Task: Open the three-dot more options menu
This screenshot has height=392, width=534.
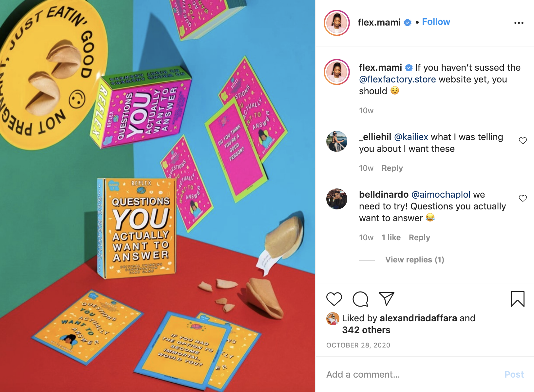Action: (519, 23)
